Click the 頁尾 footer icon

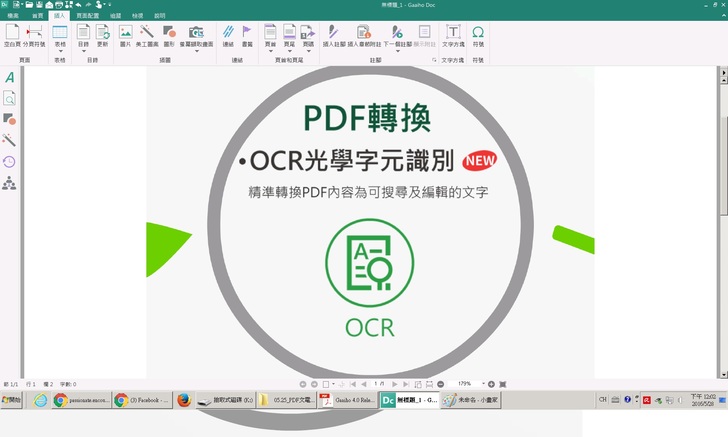point(289,33)
